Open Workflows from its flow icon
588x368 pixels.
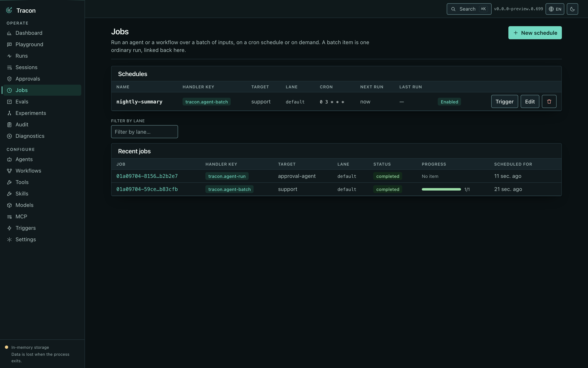9,171
